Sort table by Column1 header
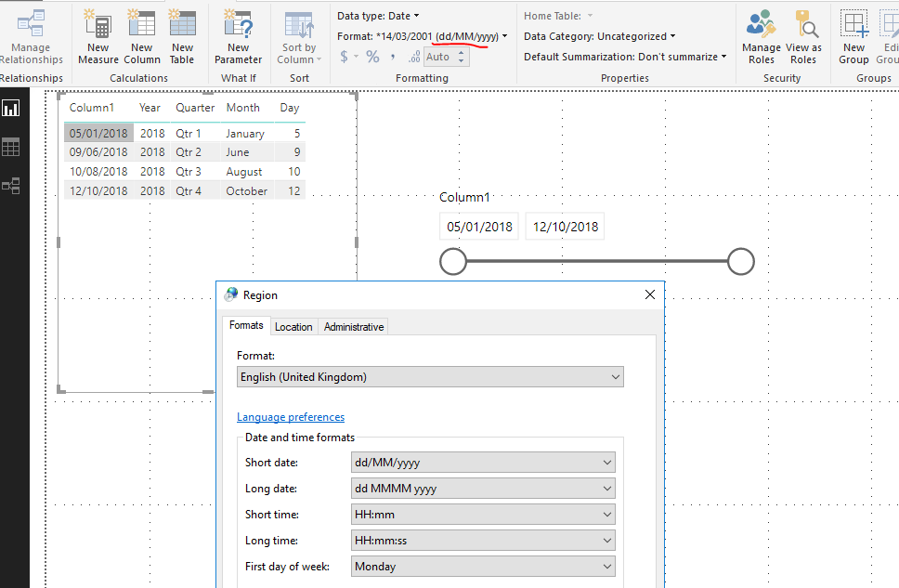 click(92, 108)
